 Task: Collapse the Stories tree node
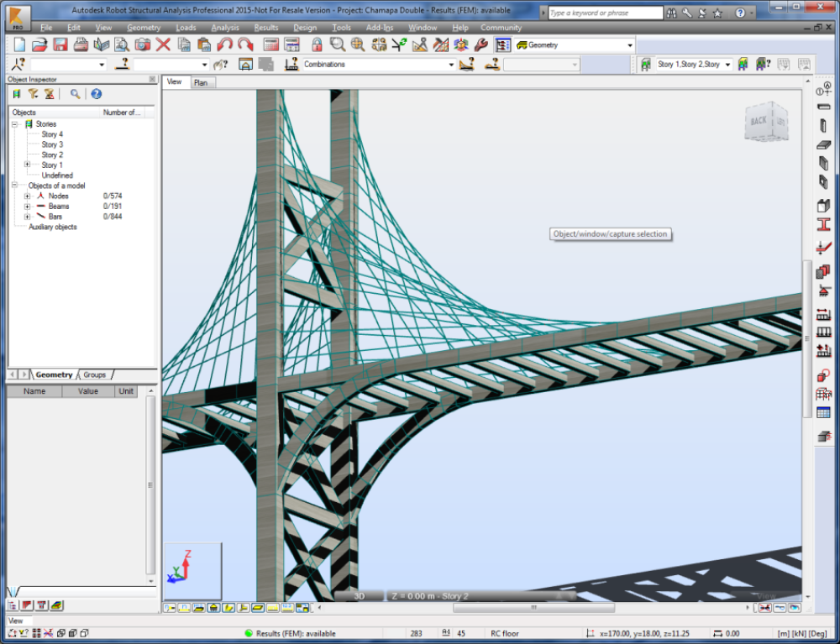tap(14, 124)
